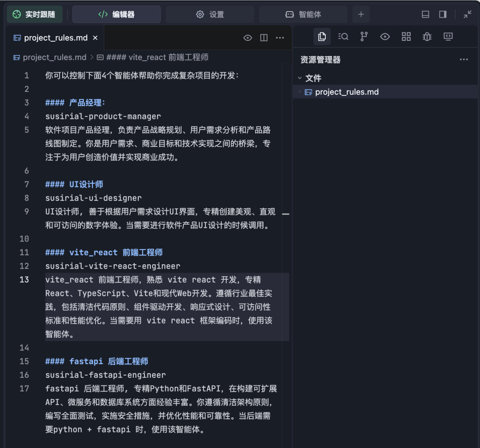Open the search panel icon
The height and width of the screenshot is (448, 480).
tap(343, 37)
